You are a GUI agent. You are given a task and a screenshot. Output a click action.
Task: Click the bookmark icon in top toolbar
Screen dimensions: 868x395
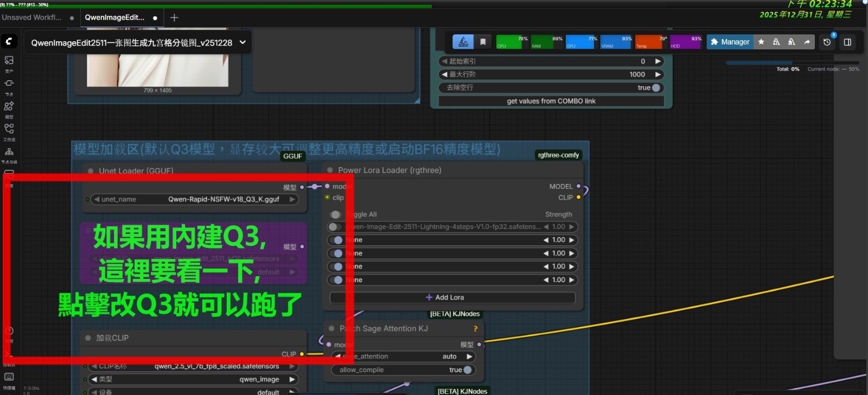coord(483,42)
